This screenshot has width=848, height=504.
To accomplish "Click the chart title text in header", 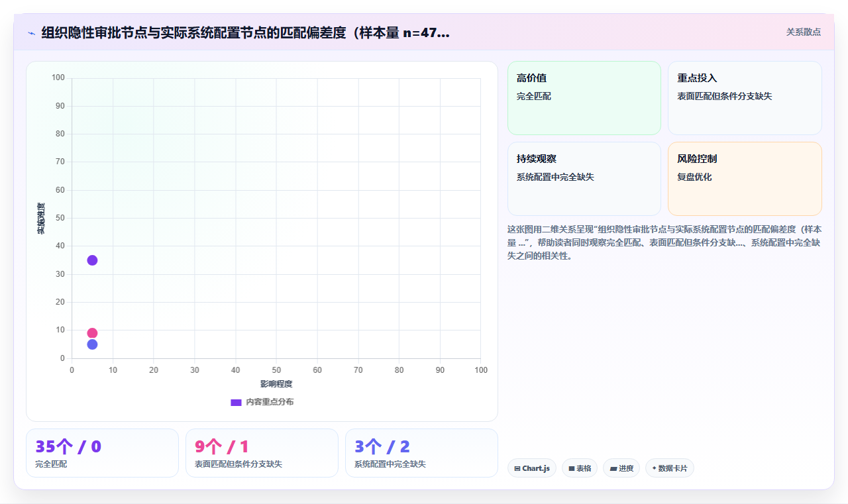I will coord(246,32).
